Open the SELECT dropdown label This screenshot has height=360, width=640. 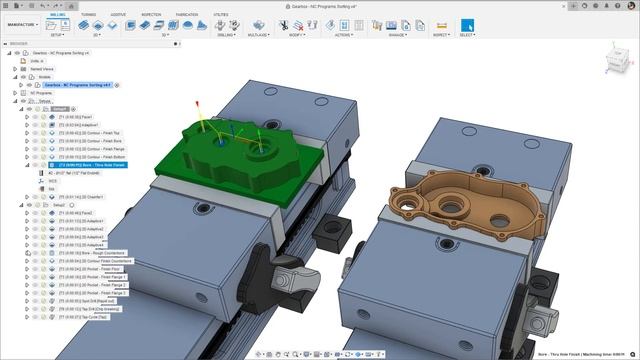click(x=467, y=35)
